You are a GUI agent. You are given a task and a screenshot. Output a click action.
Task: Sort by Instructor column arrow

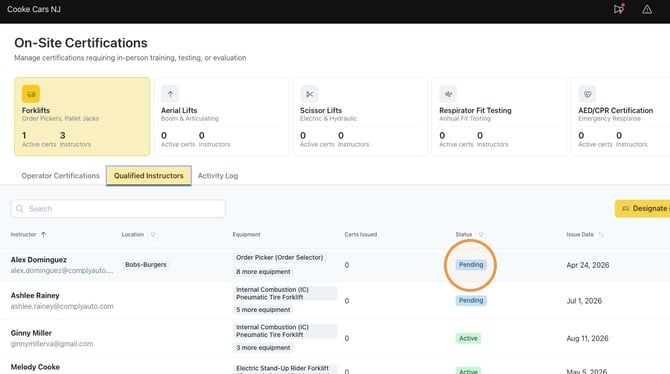pos(43,234)
